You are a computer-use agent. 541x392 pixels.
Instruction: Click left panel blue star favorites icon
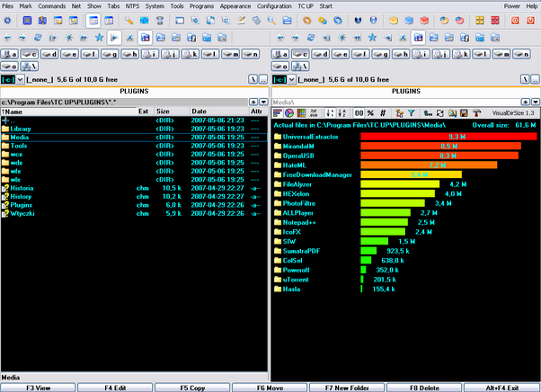click(99, 38)
